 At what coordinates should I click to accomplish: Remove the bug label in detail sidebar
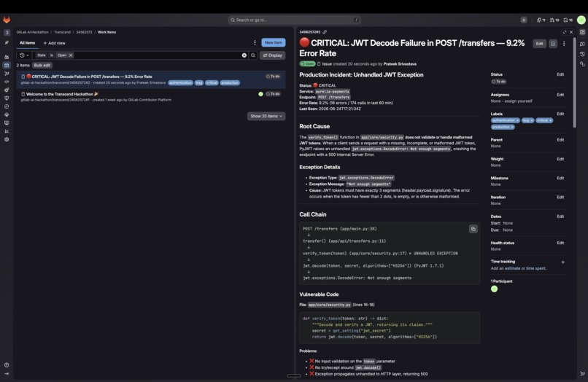click(531, 120)
